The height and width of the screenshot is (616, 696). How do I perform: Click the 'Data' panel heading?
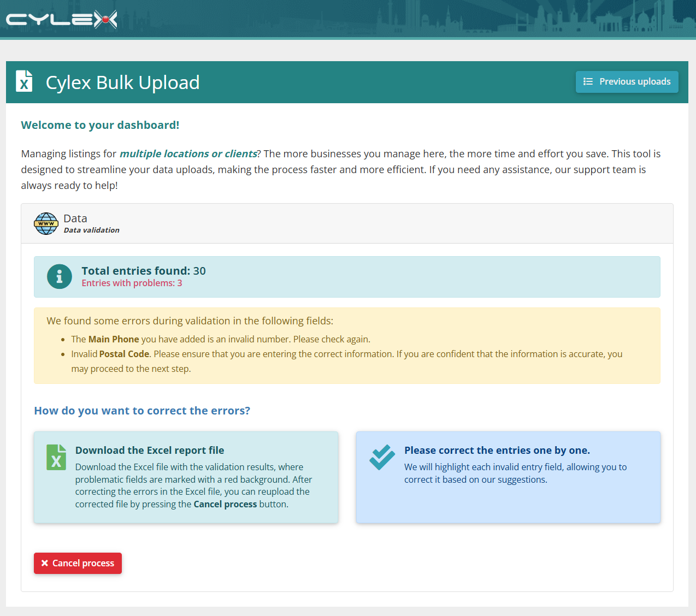click(x=75, y=218)
